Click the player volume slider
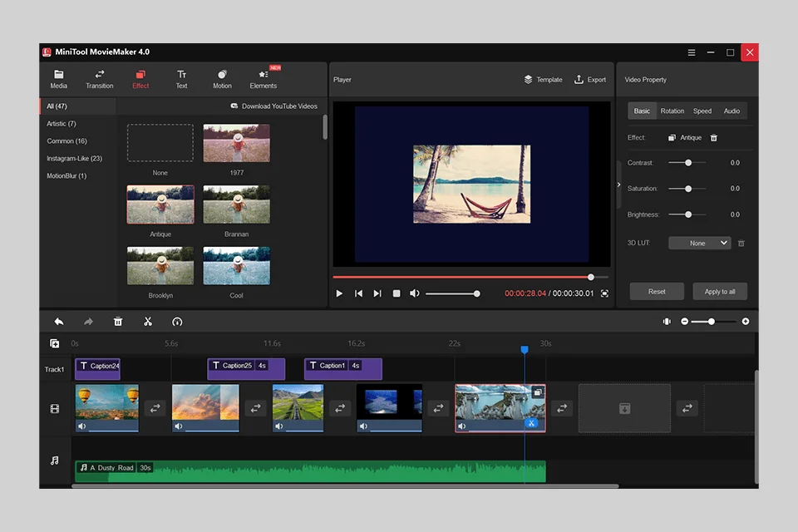 click(x=452, y=293)
